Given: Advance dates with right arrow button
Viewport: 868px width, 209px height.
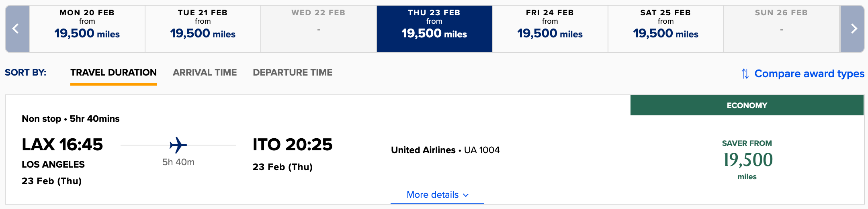Looking at the screenshot, I should point(852,29).
